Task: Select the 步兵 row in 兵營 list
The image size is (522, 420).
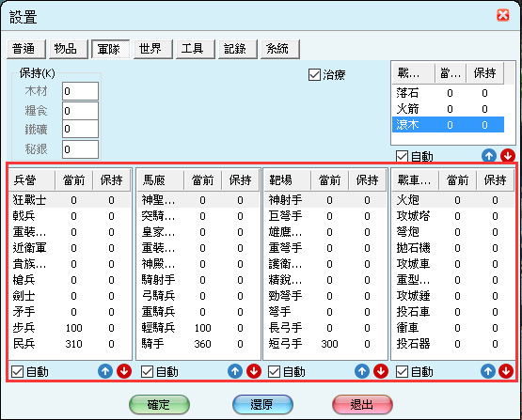Action: pyautogui.click(x=70, y=328)
